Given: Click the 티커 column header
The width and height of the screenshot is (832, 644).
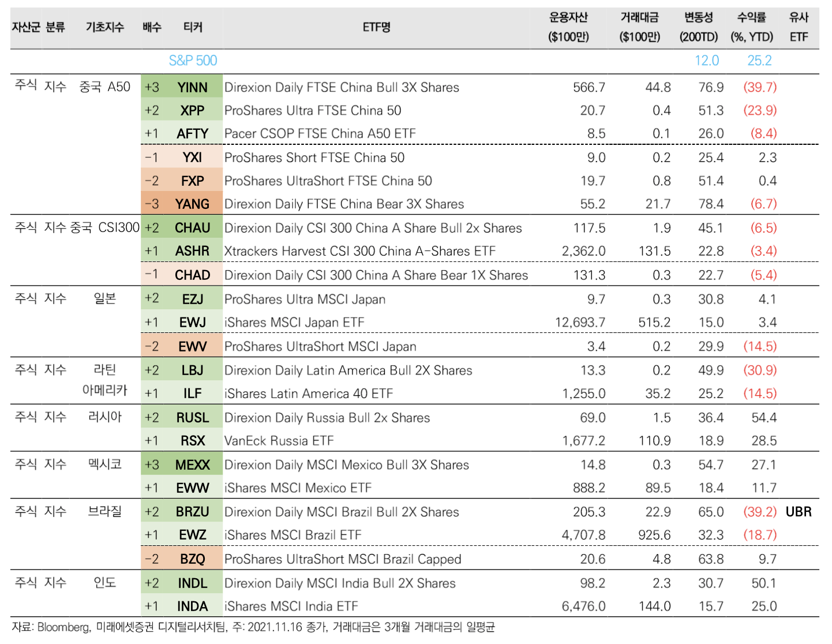Looking at the screenshot, I should 193,27.
